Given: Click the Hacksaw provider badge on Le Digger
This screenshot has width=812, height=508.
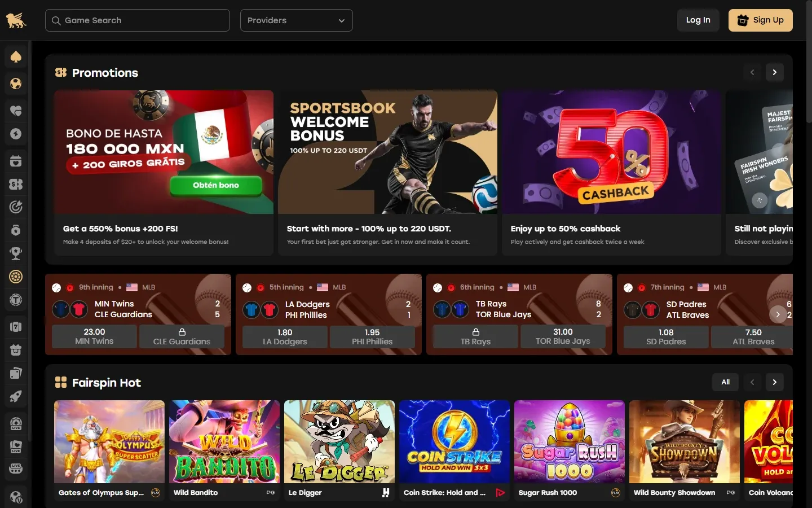Looking at the screenshot, I should coord(386,493).
